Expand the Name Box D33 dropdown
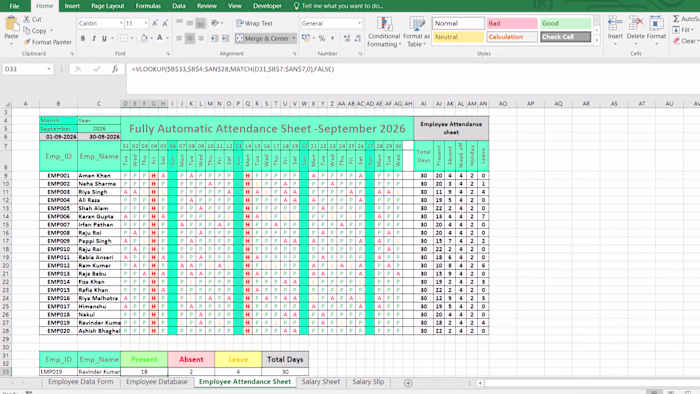 click(49, 69)
